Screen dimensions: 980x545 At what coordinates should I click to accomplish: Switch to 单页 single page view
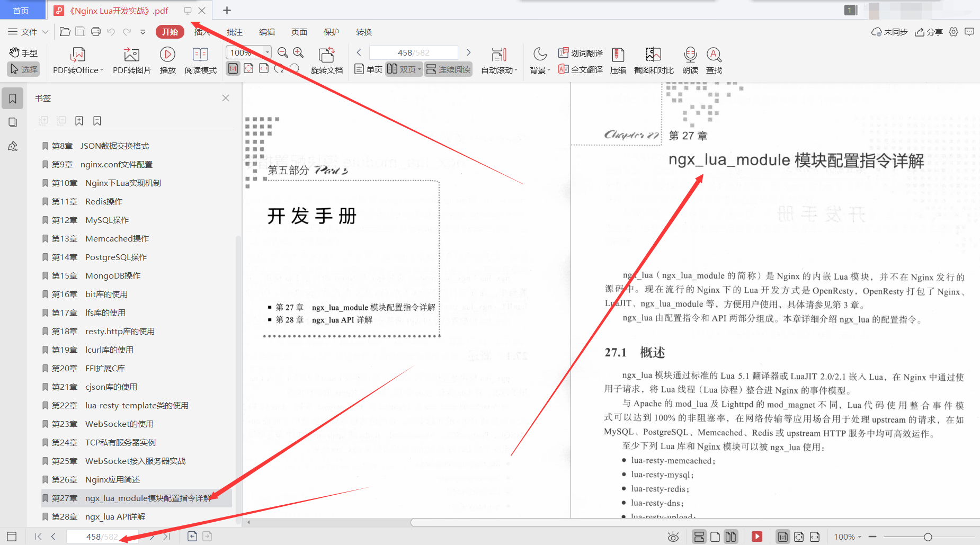(368, 69)
